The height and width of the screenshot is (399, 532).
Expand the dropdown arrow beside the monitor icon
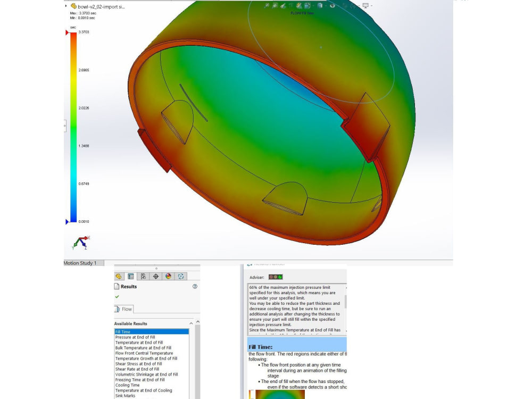371,6
